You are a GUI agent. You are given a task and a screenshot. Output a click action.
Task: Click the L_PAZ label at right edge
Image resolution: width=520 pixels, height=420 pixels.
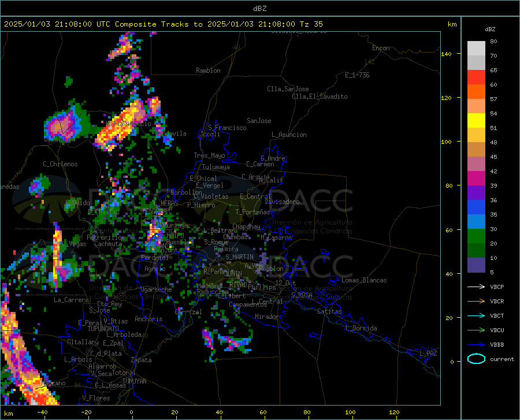coord(428,354)
